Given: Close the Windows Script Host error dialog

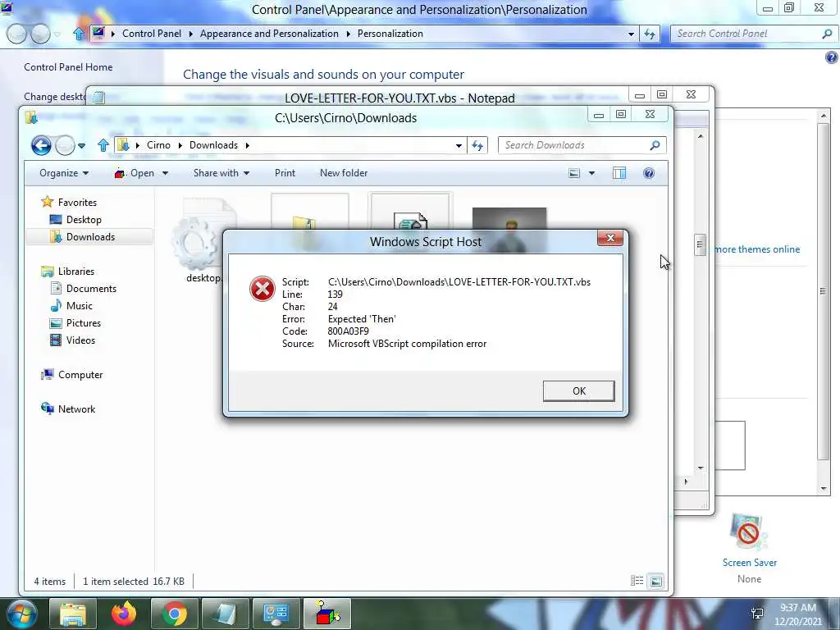Looking at the screenshot, I should (x=610, y=238).
